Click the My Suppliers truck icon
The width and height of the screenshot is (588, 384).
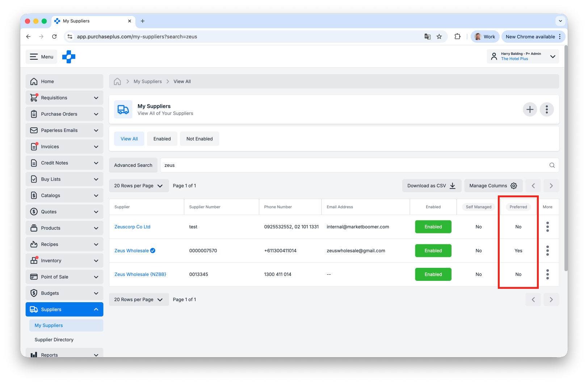123,109
